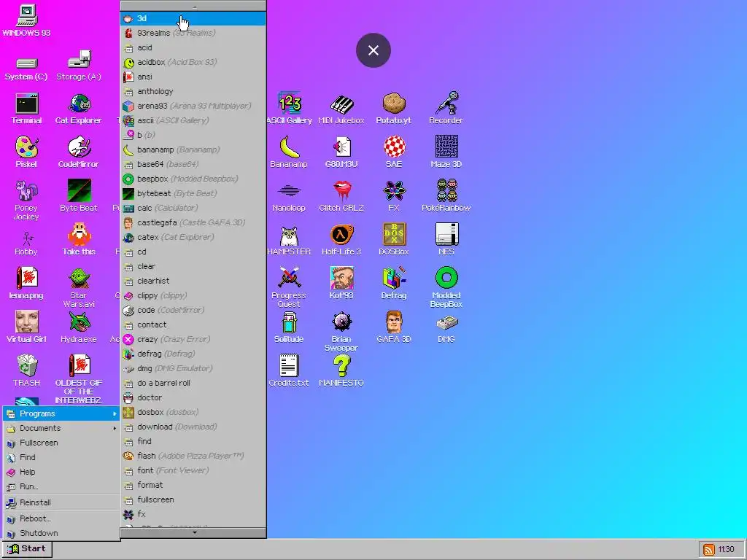Select Fullscreen in the Start menu

[62, 443]
